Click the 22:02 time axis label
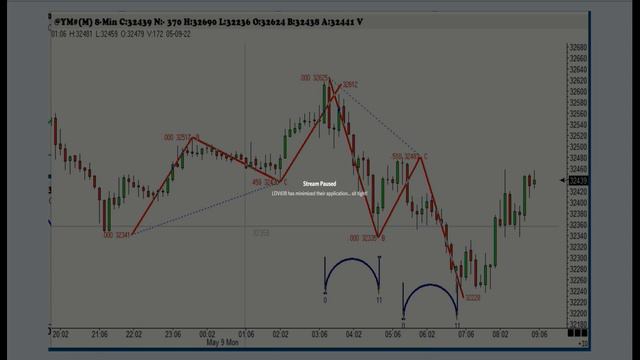Screen dimensions: 640x360 (134, 335)
